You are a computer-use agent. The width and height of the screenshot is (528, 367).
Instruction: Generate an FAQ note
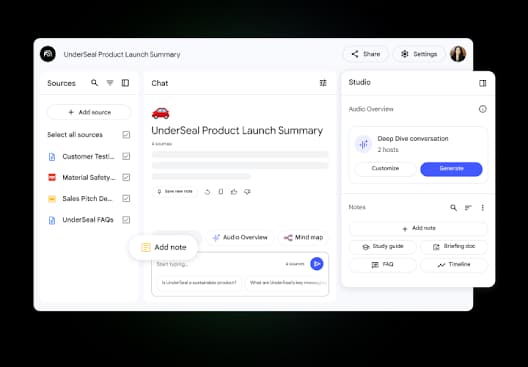(383, 265)
